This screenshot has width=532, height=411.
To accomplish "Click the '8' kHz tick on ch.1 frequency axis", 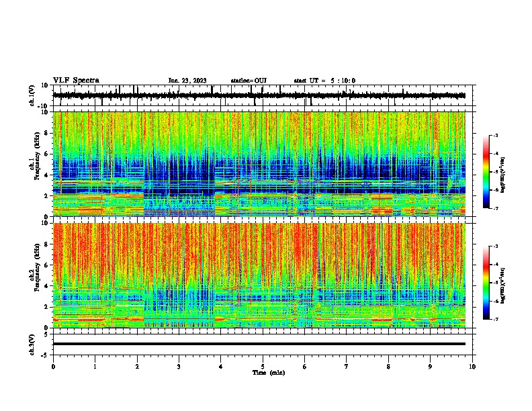I will click(x=46, y=133).
